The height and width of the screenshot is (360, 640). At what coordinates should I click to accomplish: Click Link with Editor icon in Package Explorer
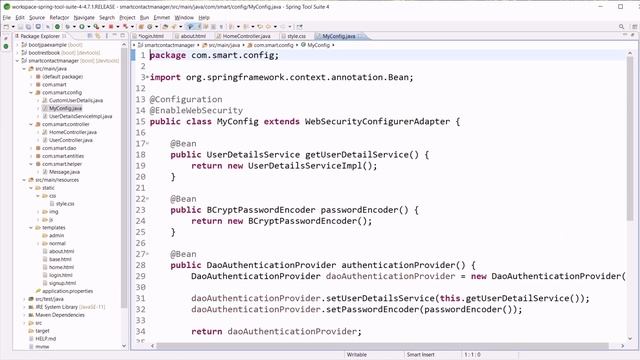tap(98, 36)
